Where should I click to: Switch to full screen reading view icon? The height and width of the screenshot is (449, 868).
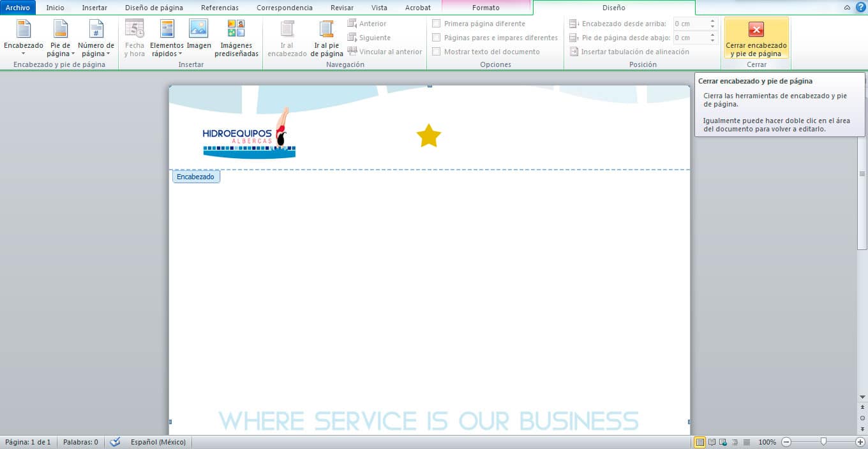[712, 442]
